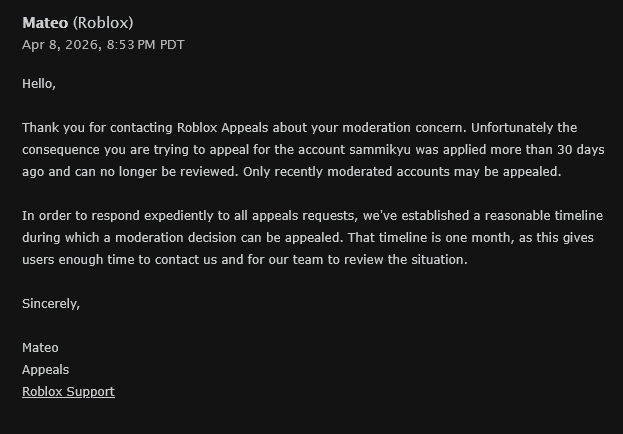Click the Appeals signature line

coord(45,369)
